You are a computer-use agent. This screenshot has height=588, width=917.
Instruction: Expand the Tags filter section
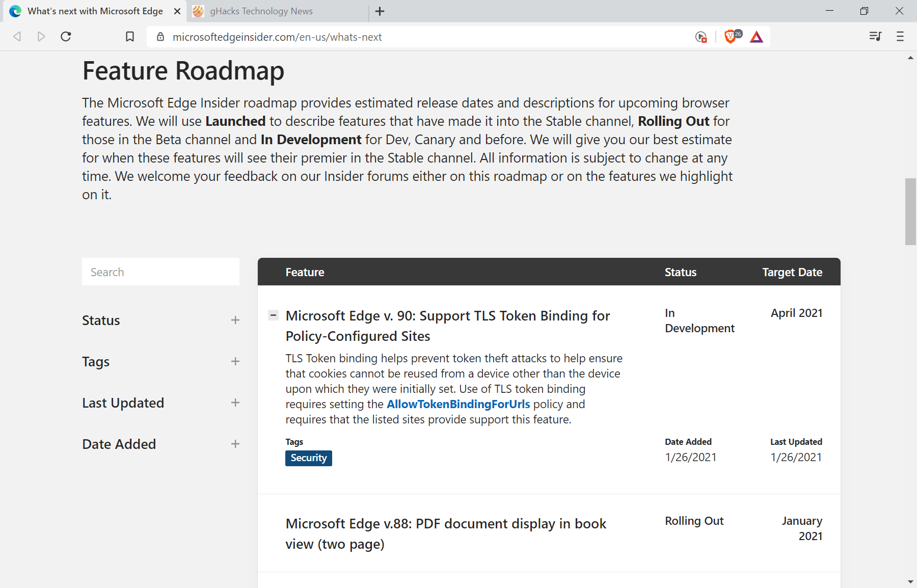coord(235,362)
